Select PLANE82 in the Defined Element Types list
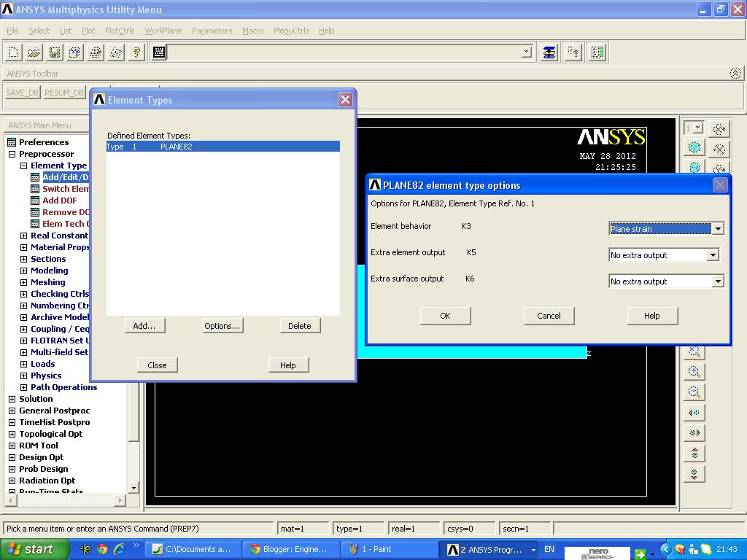 [x=219, y=145]
